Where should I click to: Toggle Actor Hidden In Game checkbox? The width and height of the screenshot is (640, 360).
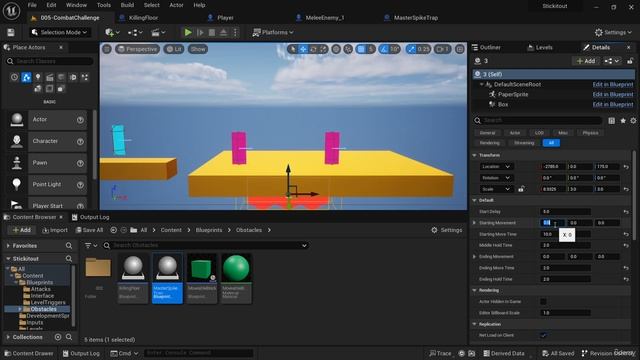point(543,301)
